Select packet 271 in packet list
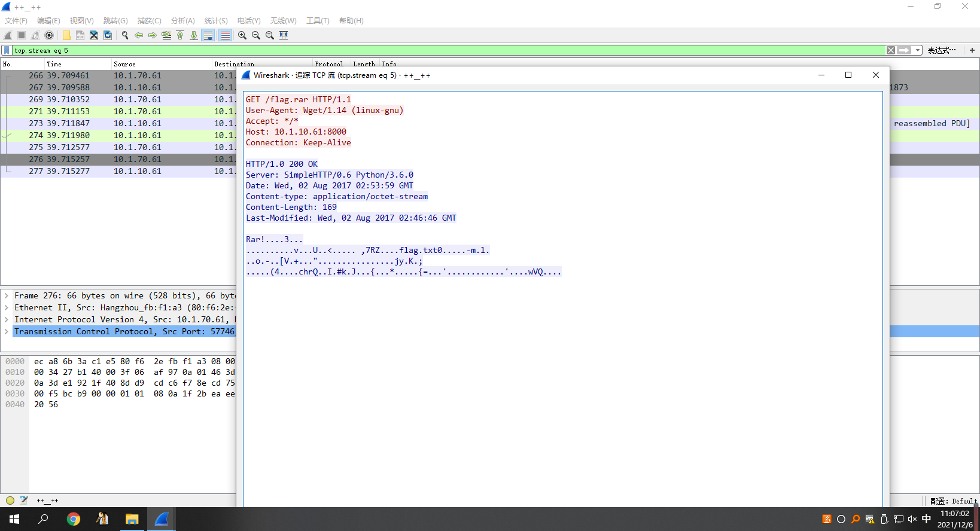 pyautogui.click(x=118, y=111)
